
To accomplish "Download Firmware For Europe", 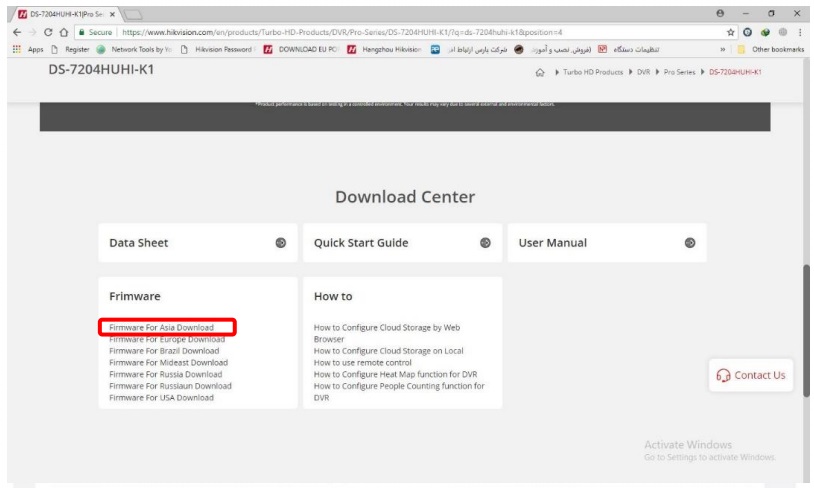I will tap(167, 340).
